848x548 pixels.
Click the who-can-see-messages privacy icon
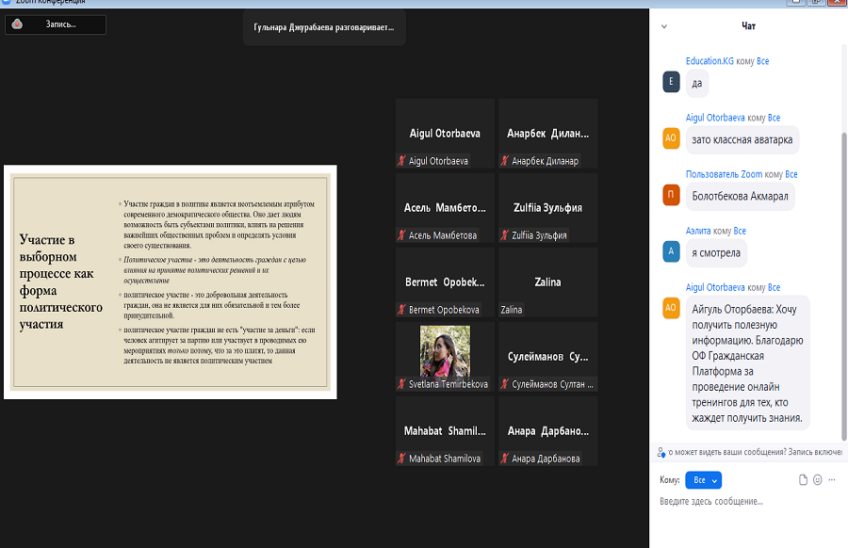(x=661, y=452)
